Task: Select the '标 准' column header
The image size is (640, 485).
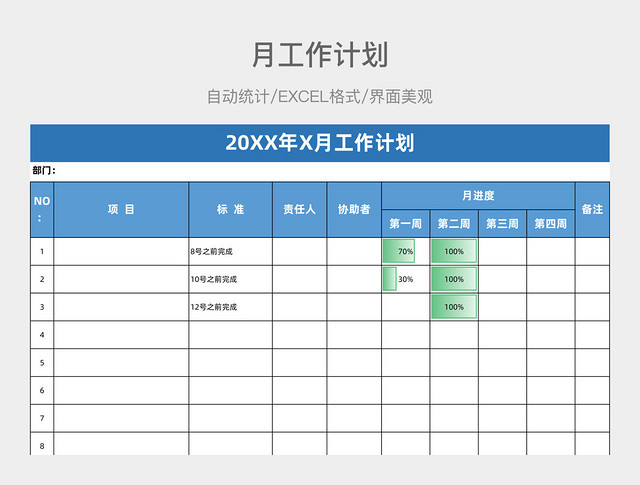Action: (231, 209)
